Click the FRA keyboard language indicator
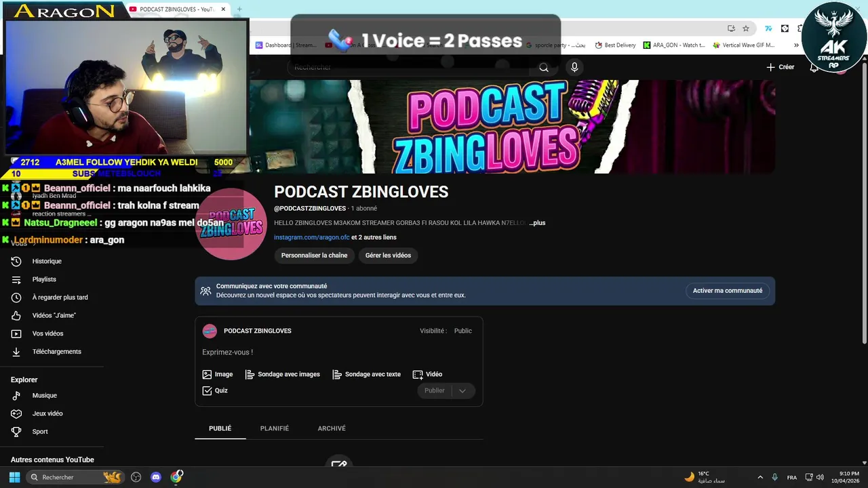 coord(792,477)
